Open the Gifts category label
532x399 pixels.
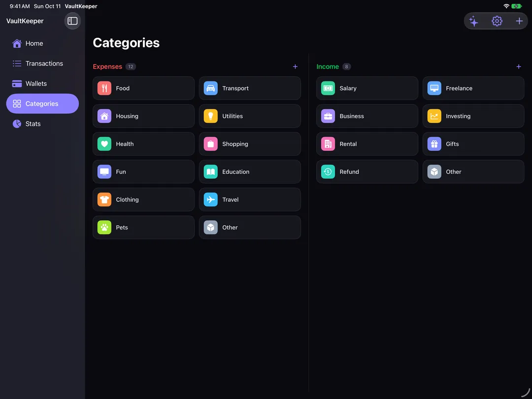point(452,144)
